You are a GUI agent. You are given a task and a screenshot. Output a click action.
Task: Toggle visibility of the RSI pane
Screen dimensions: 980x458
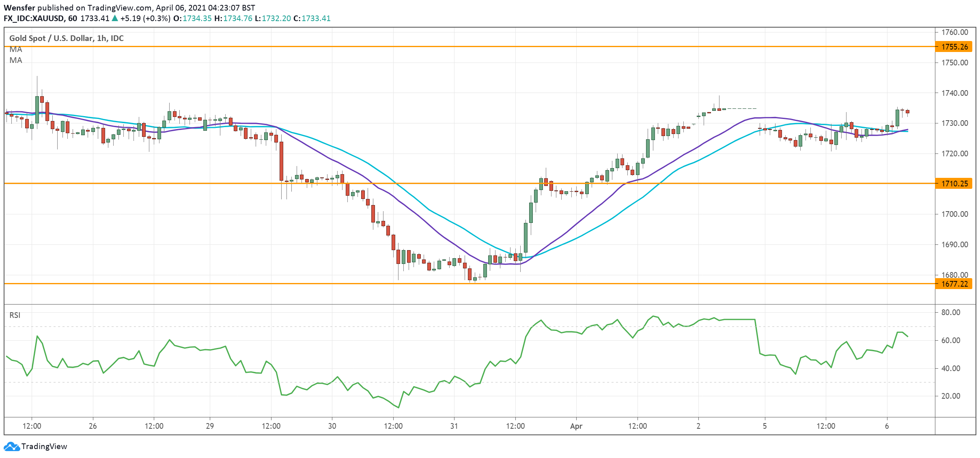pyautogui.click(x=15, y=315)
